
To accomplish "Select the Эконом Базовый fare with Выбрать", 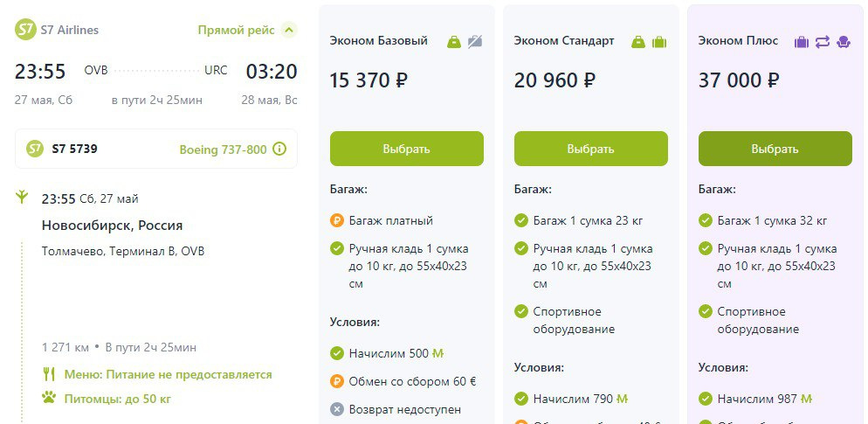I will coord(407,149).
